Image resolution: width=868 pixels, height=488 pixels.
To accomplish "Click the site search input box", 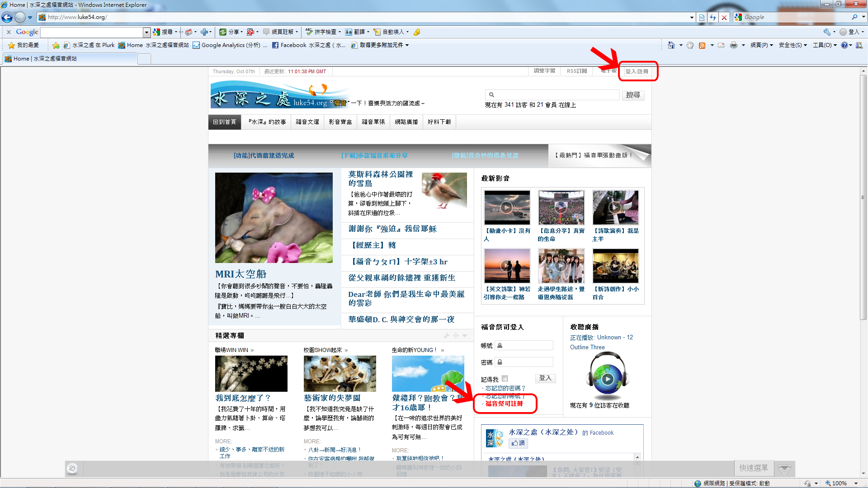I will [552, 95].
